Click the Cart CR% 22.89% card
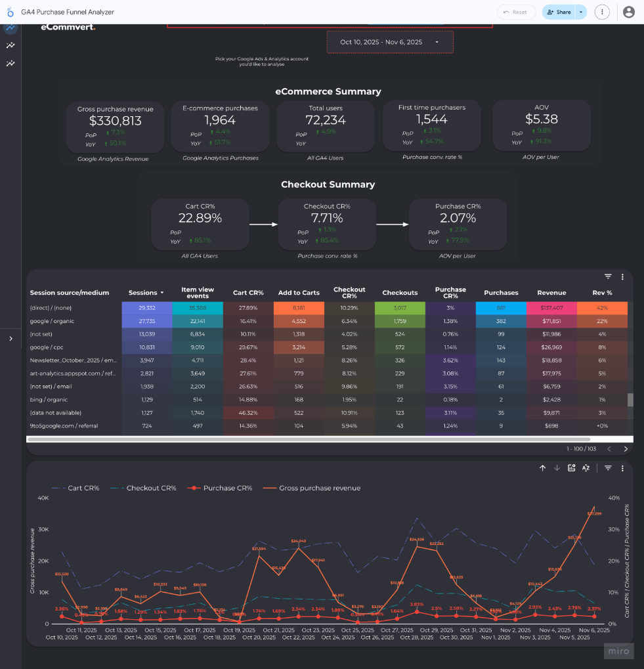The height and width of the screenshot is (669, 644). point(200,225)
